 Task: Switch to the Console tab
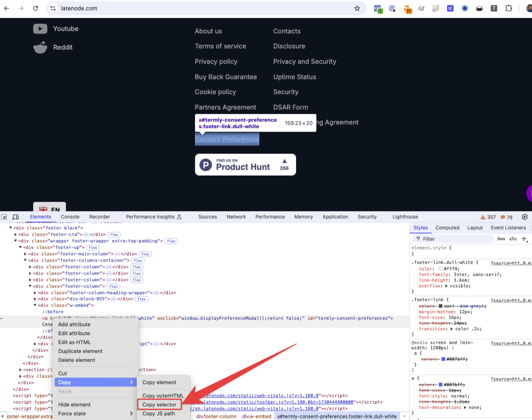coord(70,217)
